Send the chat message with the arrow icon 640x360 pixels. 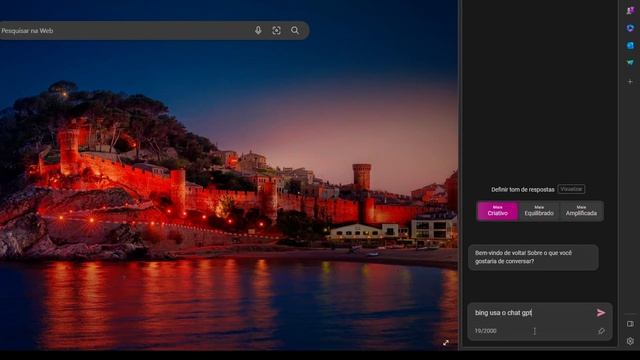click(601, 313)
